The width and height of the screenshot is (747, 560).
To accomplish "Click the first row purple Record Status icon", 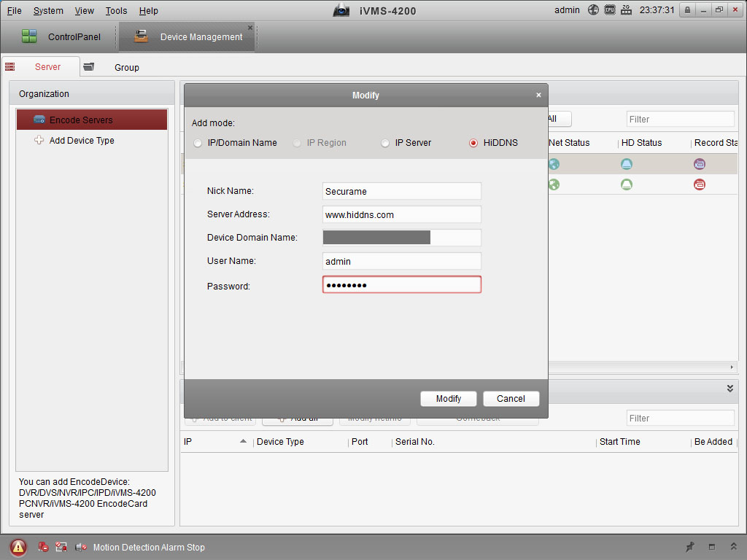I will (x=700, y=164).
